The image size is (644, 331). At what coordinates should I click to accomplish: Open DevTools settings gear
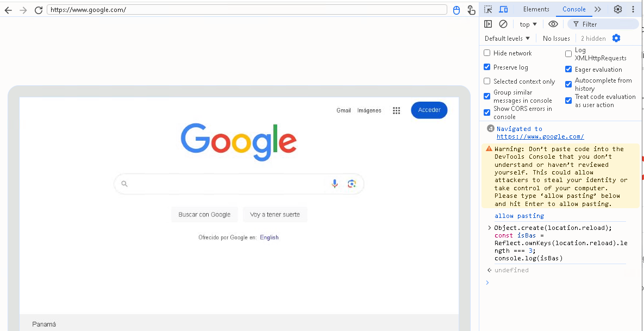point(618,9)
